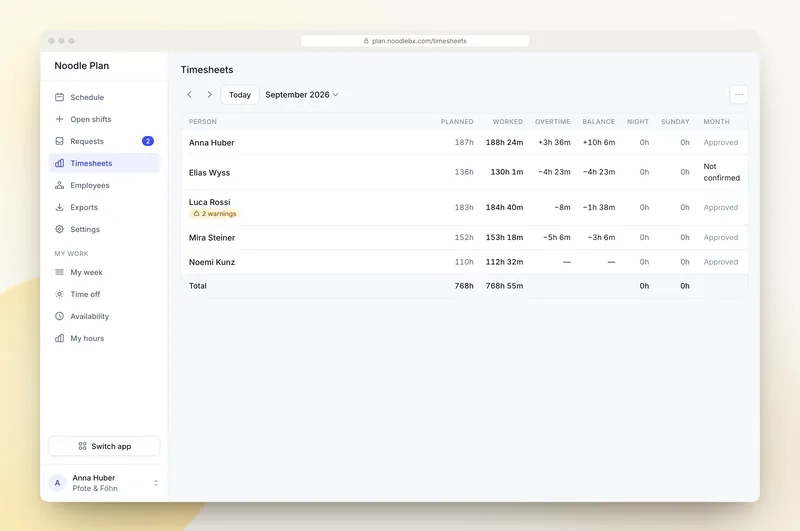Click the Open shifts plus icon
The image size is (800, 531).
(59, 119)
